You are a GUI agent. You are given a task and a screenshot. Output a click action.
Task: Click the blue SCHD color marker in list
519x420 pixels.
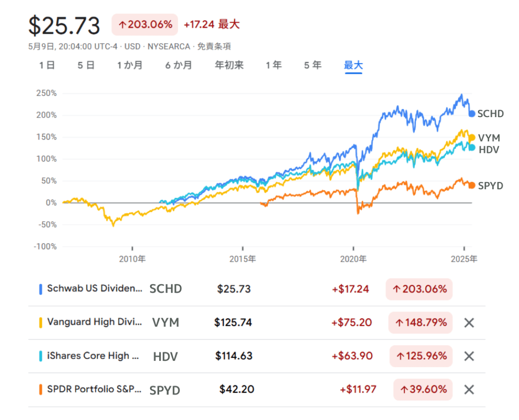41,289
